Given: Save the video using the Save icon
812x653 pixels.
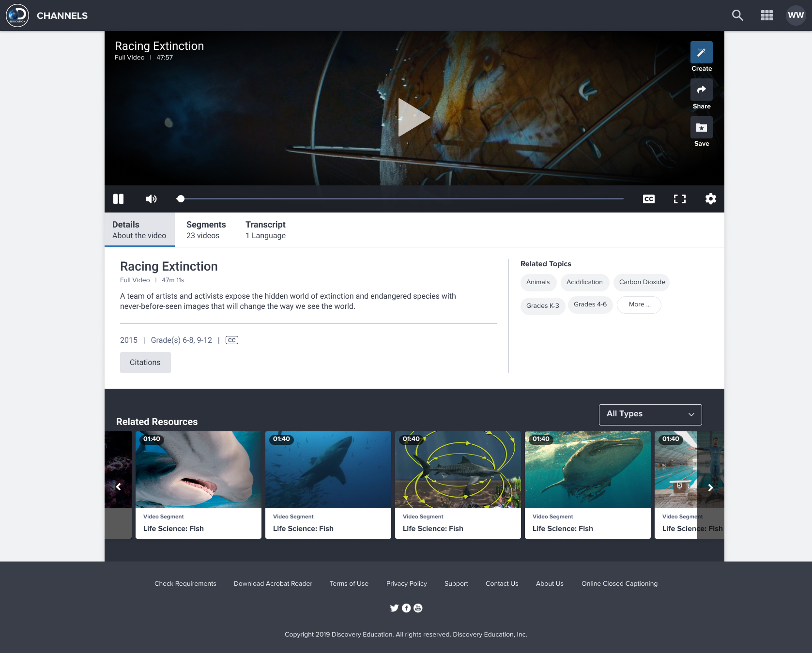Looking at the screenshot, I should point(701,127).
